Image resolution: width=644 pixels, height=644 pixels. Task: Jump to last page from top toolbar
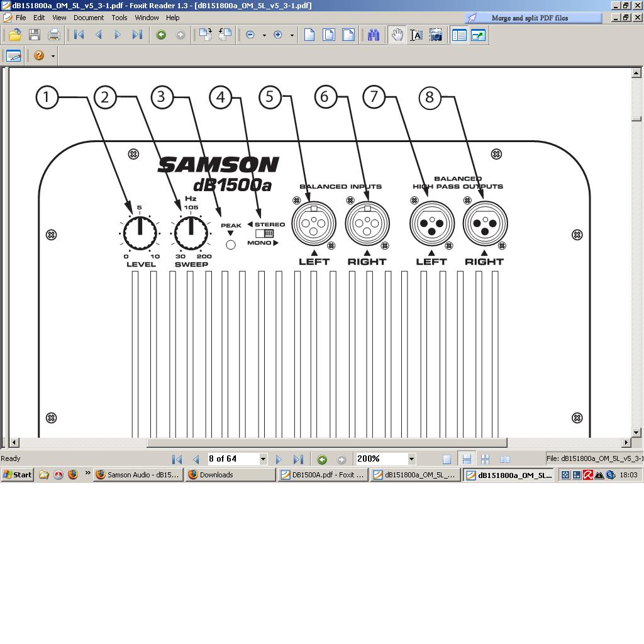click(137, 35)
